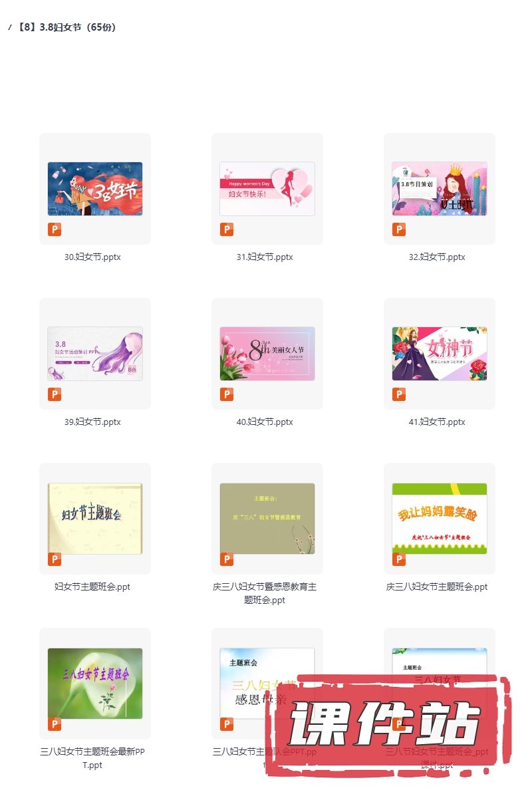Click the PowerPoint icon on 40.妇女节.pptx
This screenshot has height=798, width=532.
[227, 395]
